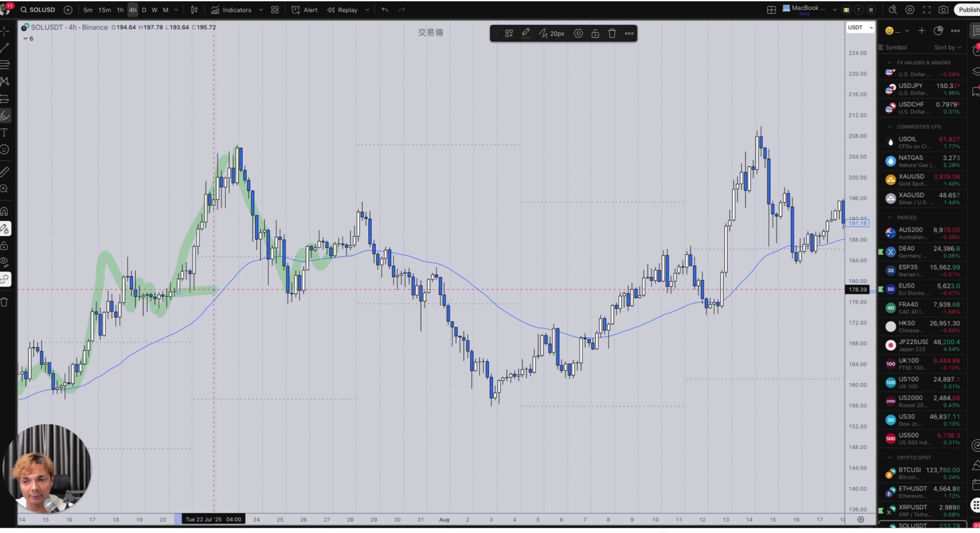Collapse the FX MAJORS & MINORS section

[889, 63]
